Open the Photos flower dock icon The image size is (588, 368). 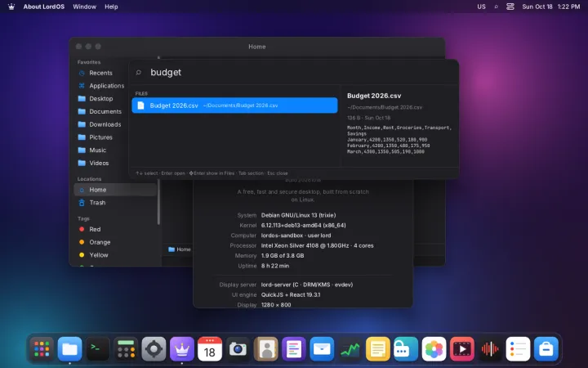(434, 349)
